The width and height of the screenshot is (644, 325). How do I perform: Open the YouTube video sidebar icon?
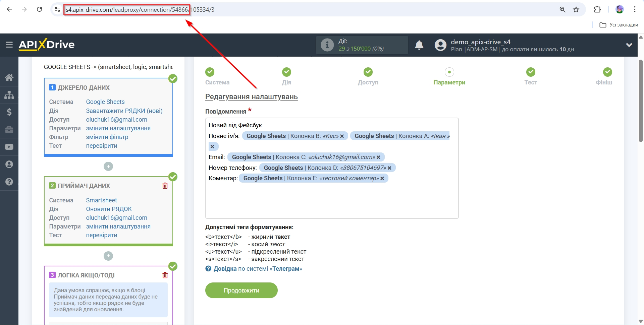(x=9, y=147)
